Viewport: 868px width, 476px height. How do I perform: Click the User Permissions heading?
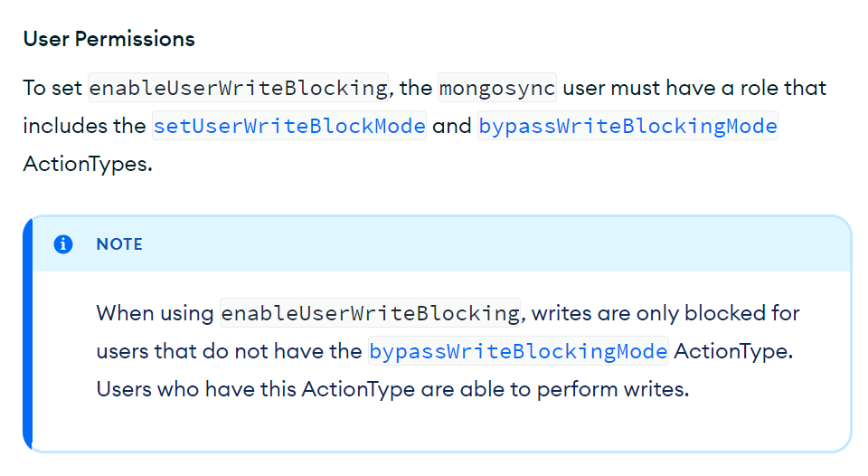[x=108, y=39]
